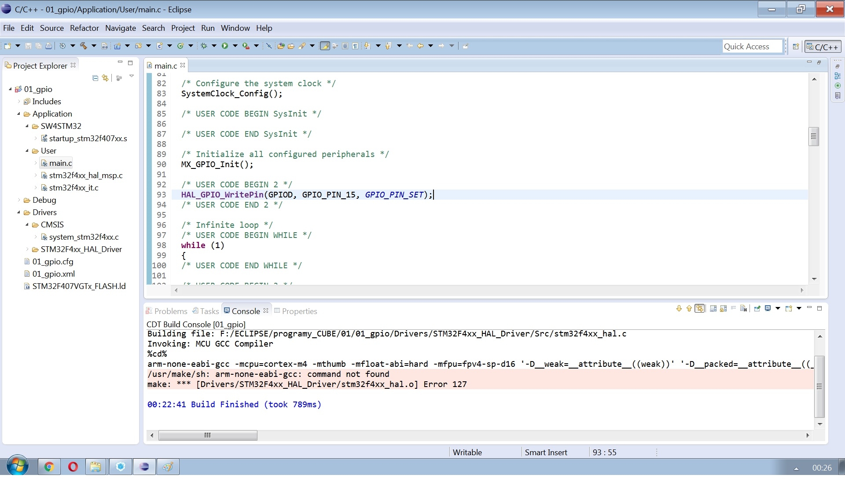
Task: Click the green Run button icon
Action: 224,46
